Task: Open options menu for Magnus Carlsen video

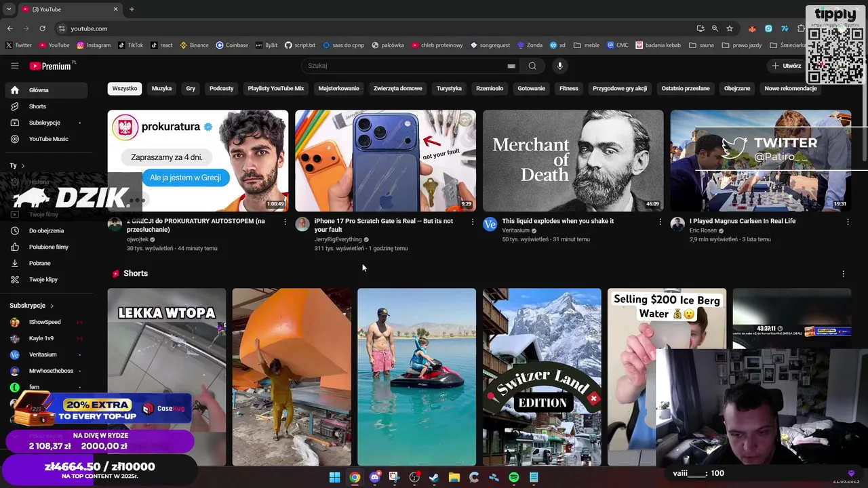Action: click(x=848, y=222)
